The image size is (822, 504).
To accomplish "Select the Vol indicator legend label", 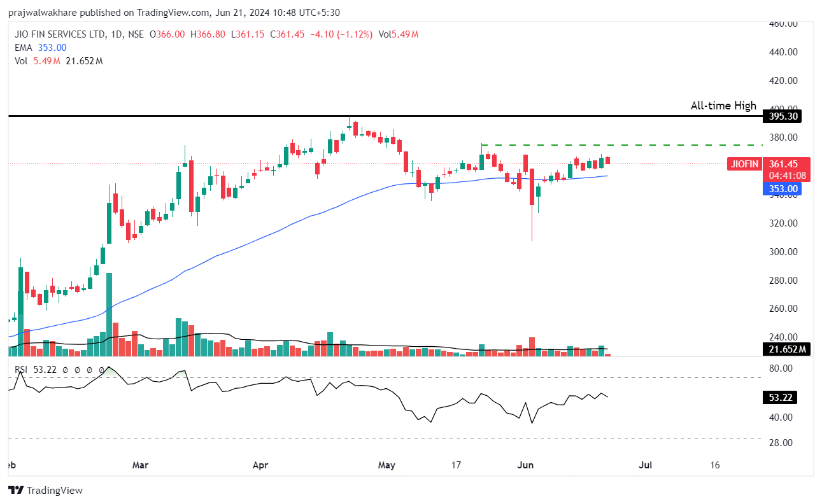I will [22, 61].
